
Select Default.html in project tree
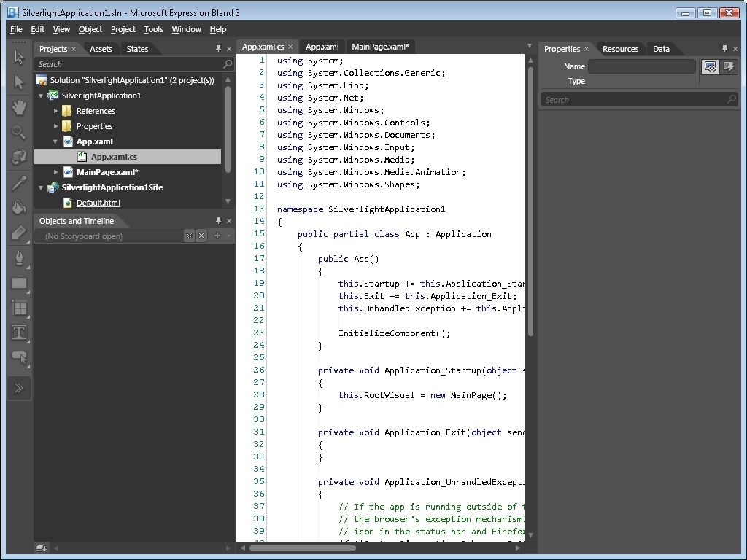(98, 203)
